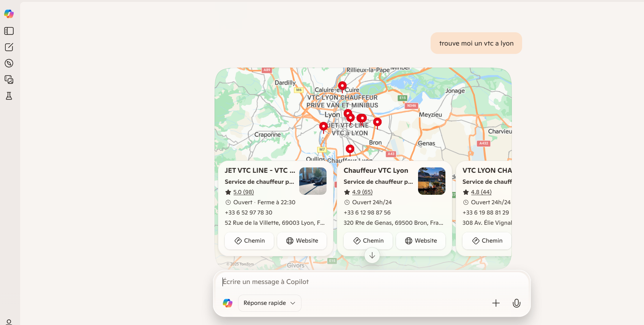The width and height of the screenshot is (644, 325).
Task: Click the Copilot logo in sidebar
Action: pyautogui.click(x=9, y=14)
